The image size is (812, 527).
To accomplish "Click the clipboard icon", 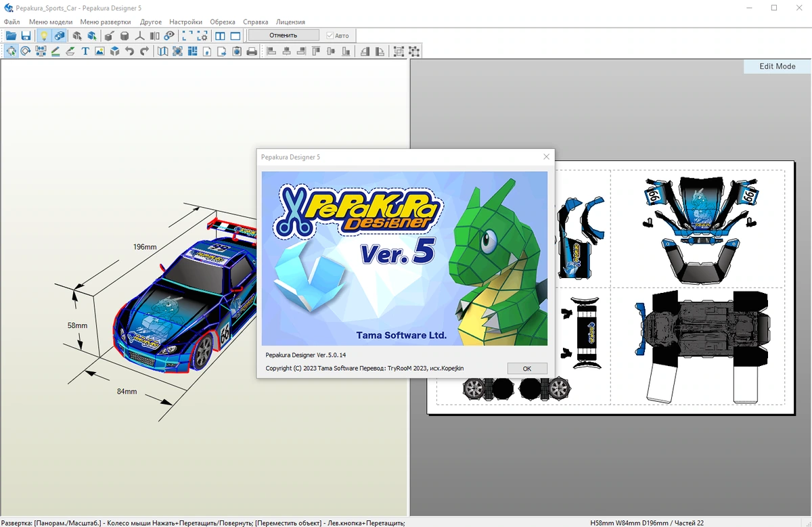I will 237,51.
